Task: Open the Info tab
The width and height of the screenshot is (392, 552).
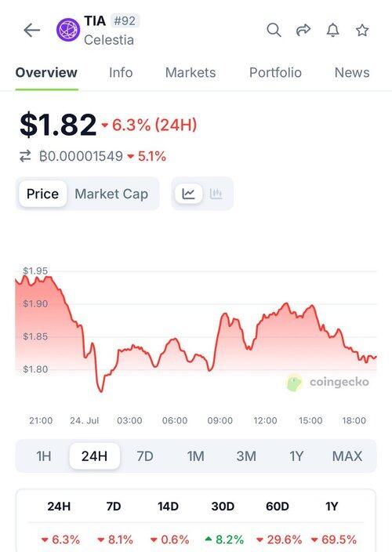Action: coord(121,72)
